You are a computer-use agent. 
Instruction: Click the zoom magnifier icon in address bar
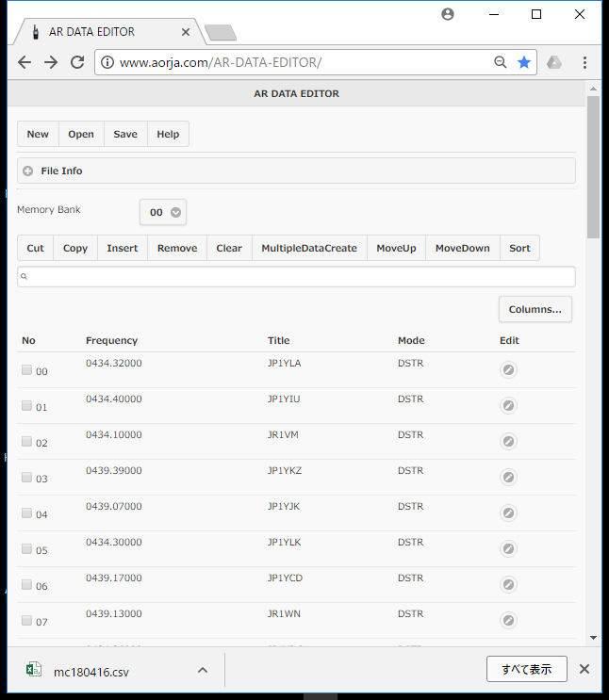coord(501,62)
